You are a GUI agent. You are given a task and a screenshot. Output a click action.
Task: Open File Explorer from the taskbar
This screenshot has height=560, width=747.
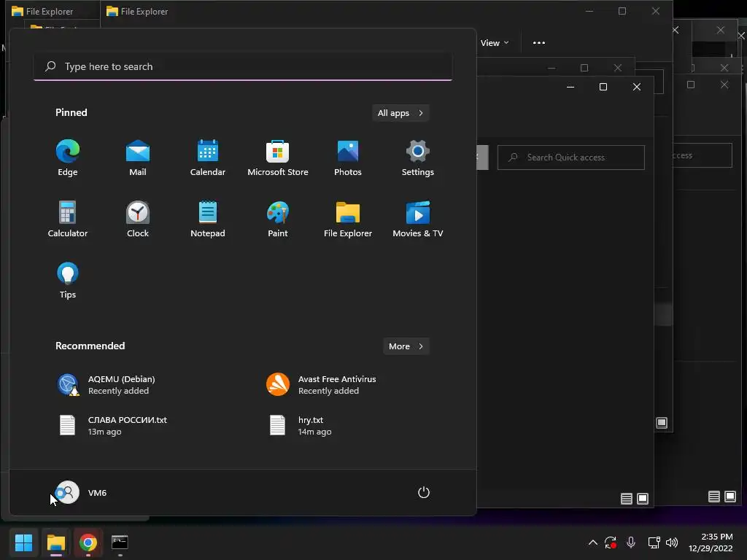point(56,542)
